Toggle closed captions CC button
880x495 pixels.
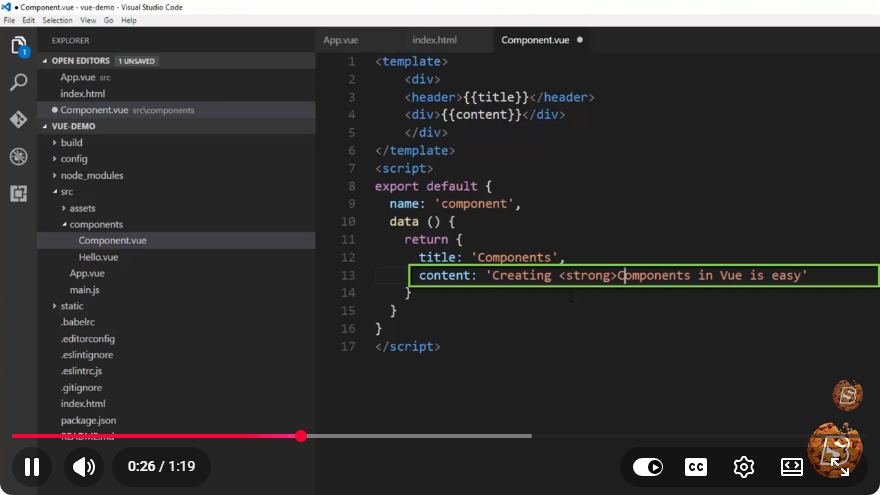696,466
